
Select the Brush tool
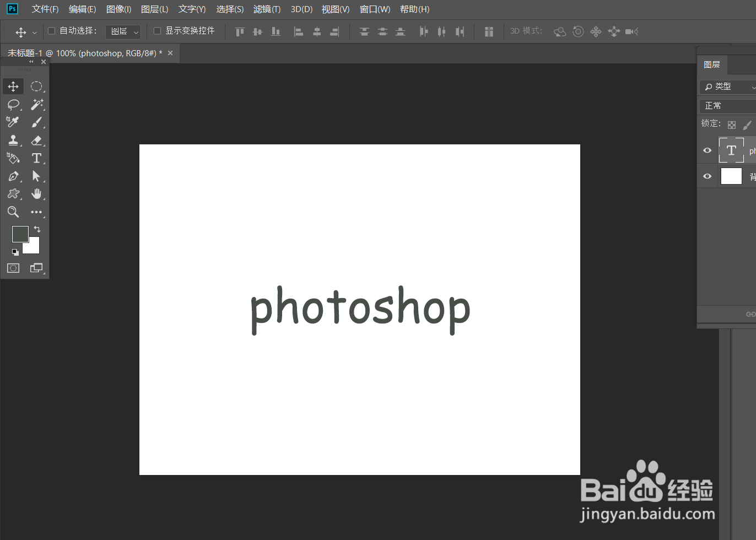coord(36,122)
